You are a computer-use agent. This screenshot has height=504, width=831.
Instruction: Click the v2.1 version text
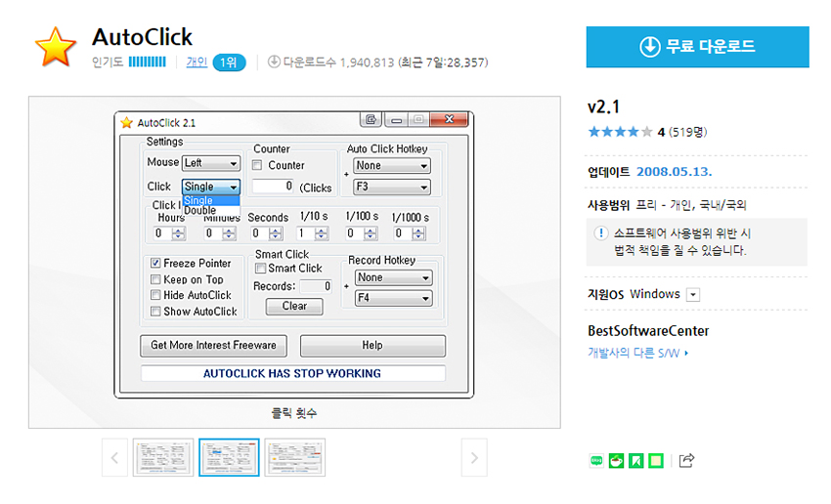(603, 106)
